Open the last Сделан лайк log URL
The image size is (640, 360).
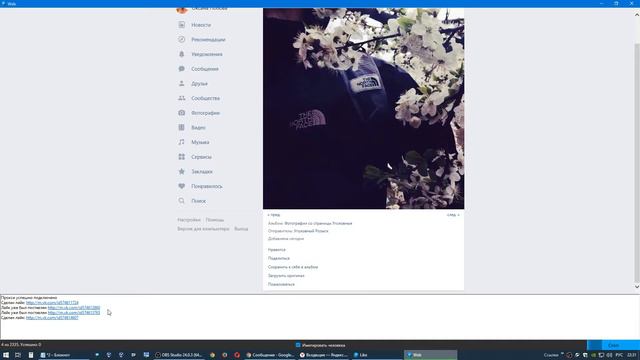(x=52, y=318)
